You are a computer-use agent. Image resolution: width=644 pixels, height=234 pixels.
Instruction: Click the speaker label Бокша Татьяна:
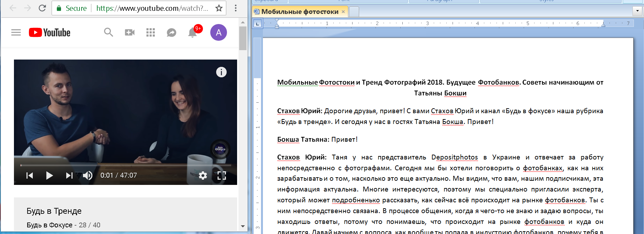click(303, 140)
